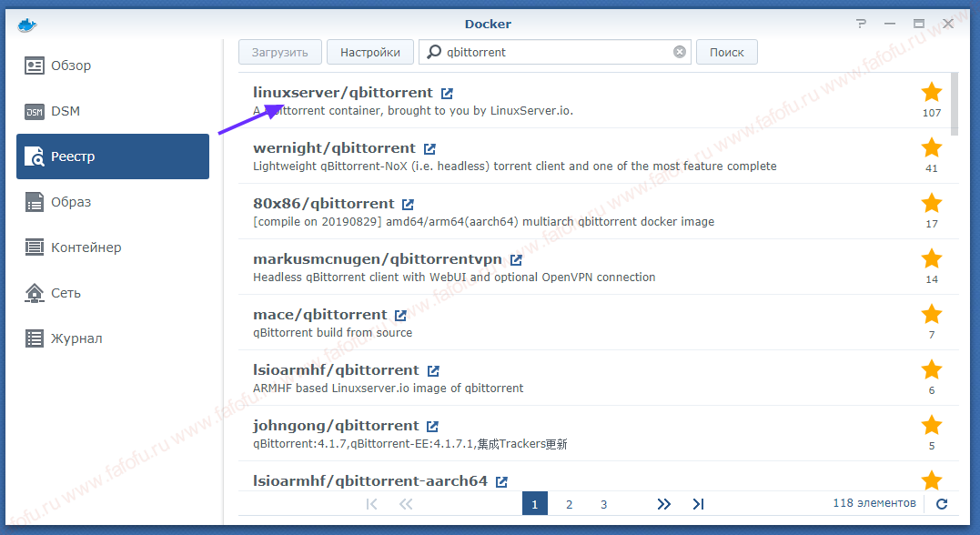The image size is (980, 535).
Task: Click the '118 элементов' item count
Action: 874,503
